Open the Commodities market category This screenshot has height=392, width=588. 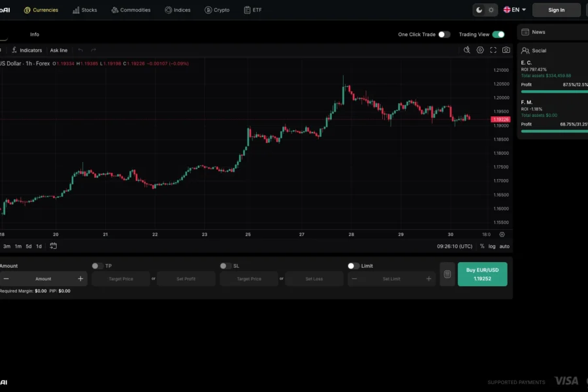131,10
